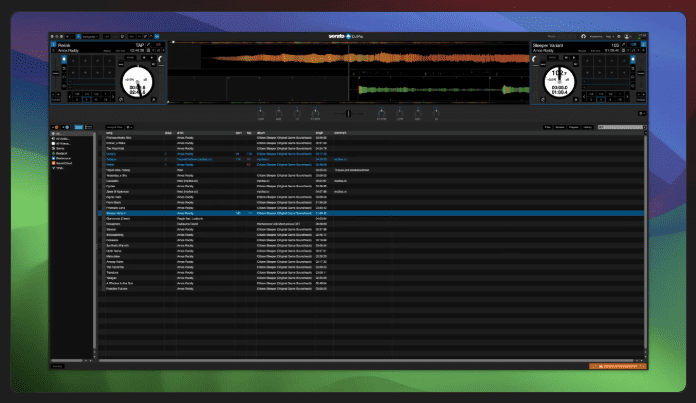Viewport: 696px width, 403px height.
Task: Shift deck 1 key down with left arrow
Action: tap(153, 51)
